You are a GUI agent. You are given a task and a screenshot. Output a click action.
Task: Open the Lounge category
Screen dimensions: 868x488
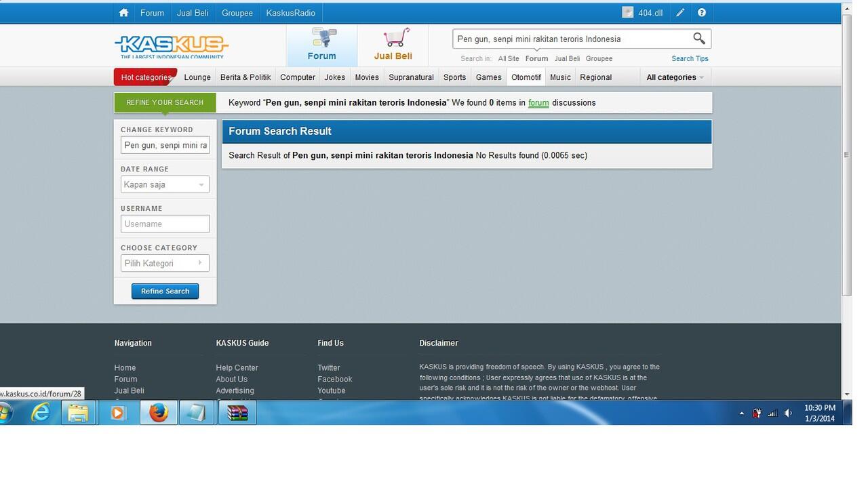point(197,77)
